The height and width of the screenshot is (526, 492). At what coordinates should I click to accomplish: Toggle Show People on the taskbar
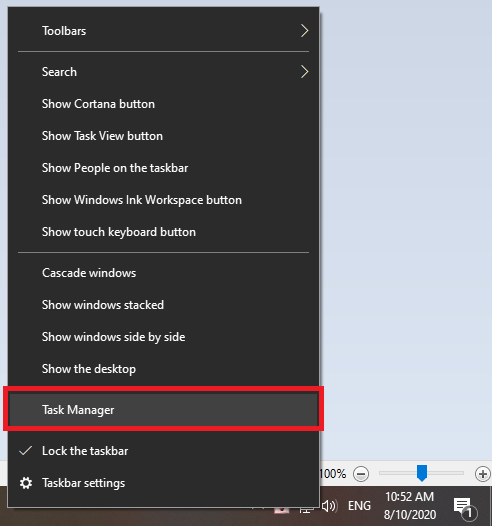point(163,168)
